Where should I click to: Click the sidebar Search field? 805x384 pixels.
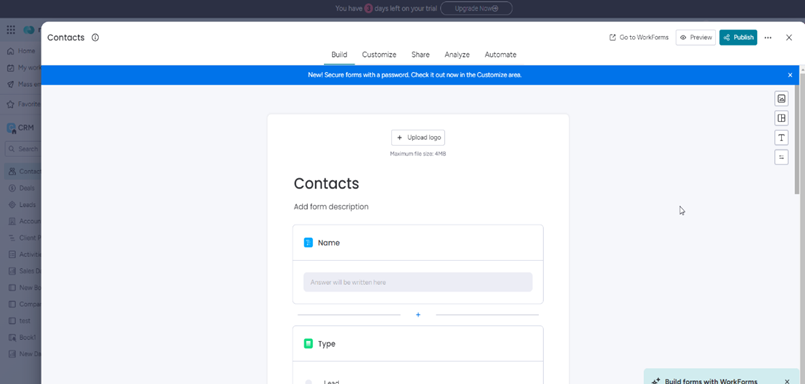click(x=23, y=149)
